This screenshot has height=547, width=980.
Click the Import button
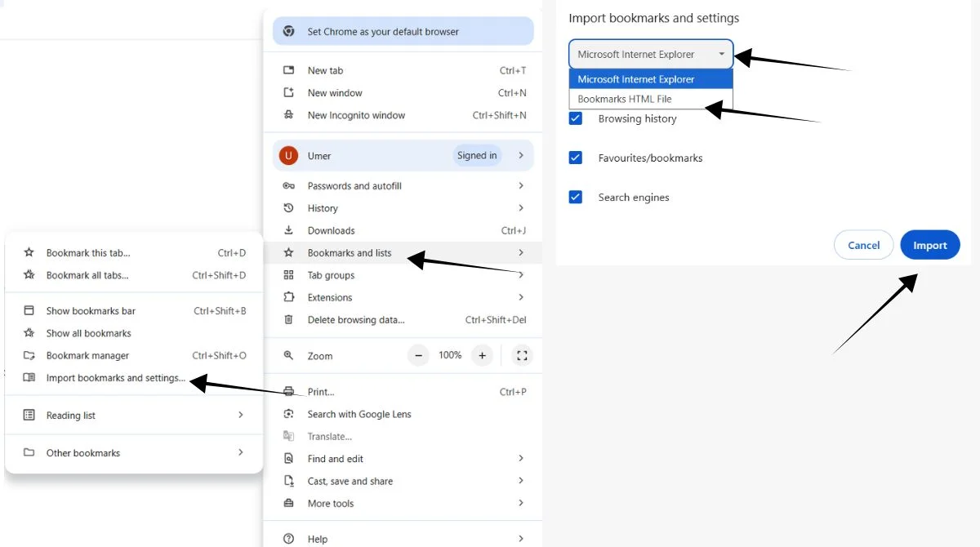(x=930, y=245)
